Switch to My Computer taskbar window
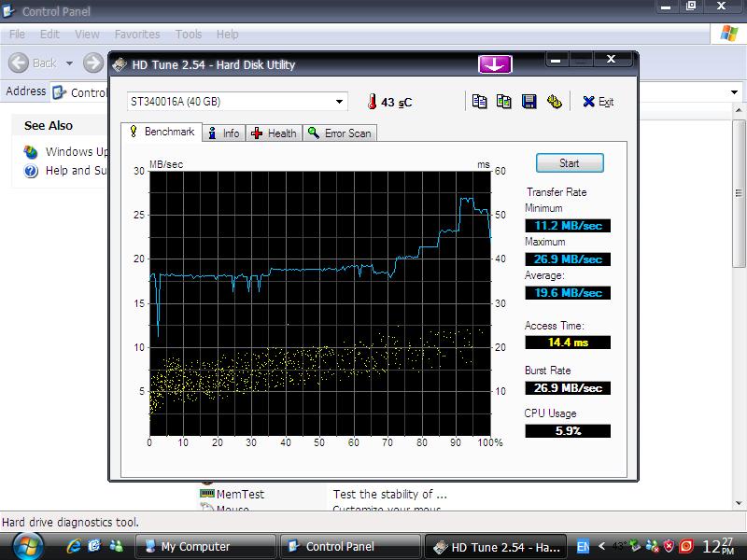Image resolution: width=747 pixels, height=560 pixels. pos(205,546)
